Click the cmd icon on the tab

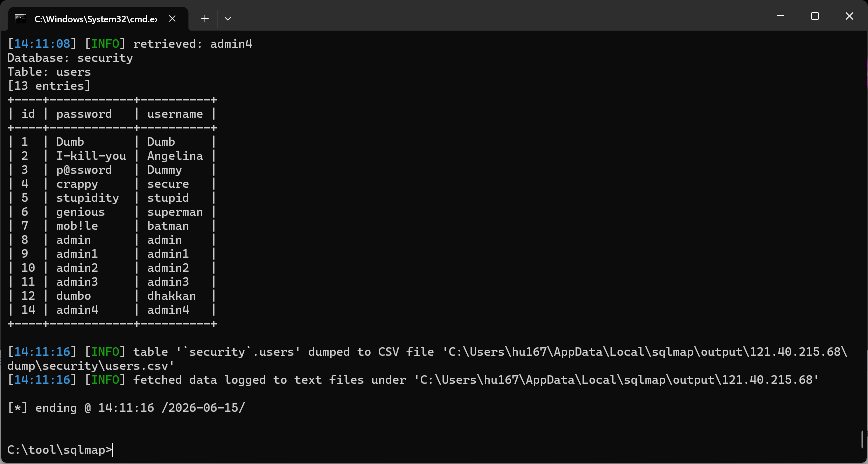click(20, 19)
